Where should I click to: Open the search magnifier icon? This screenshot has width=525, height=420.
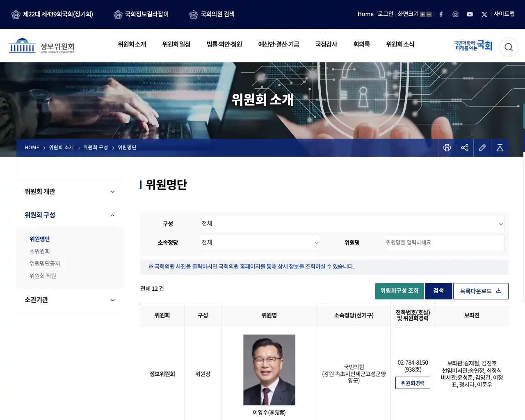click(x=509, y=47)
